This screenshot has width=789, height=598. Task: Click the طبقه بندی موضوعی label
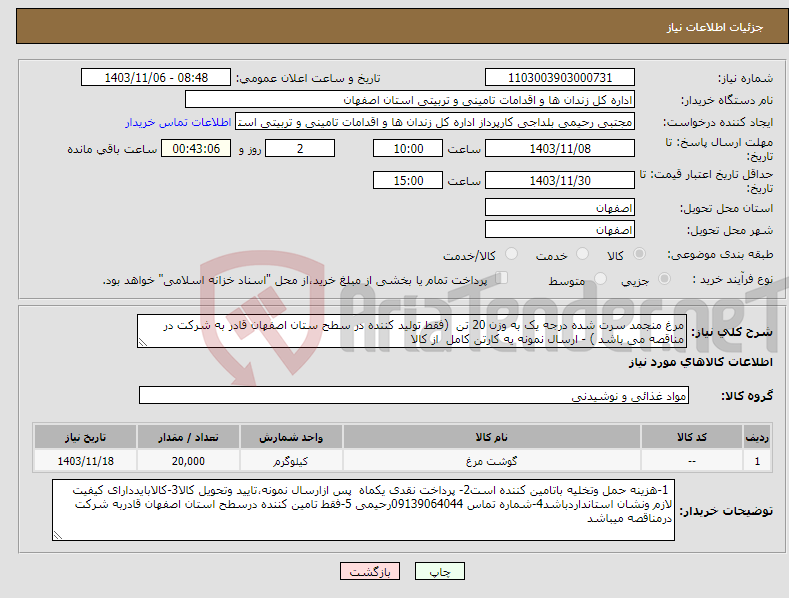point(720,254)
